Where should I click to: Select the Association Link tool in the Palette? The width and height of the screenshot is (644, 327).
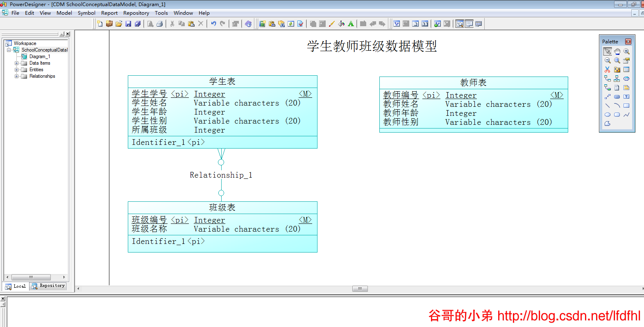tap(608, 88)
